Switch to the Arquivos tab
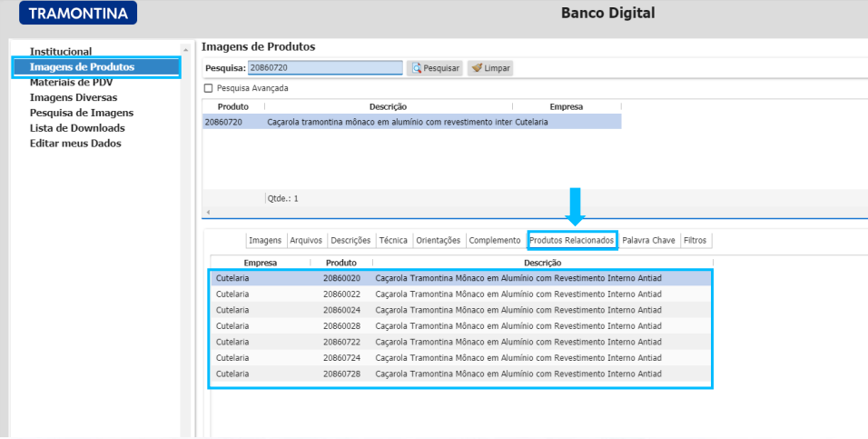The height and width of the screenshot is (439, 868). click(x=306, y=241)
